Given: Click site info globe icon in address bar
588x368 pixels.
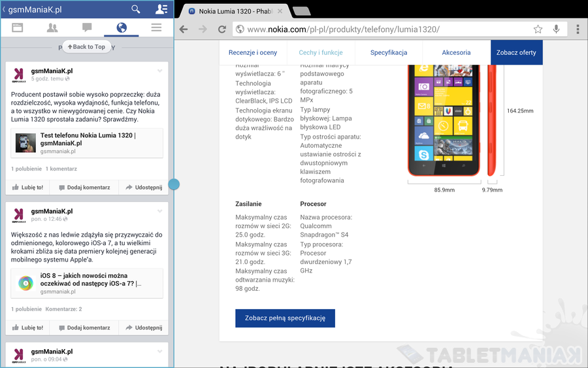Looking at the screenshot, I should (240, 29).
